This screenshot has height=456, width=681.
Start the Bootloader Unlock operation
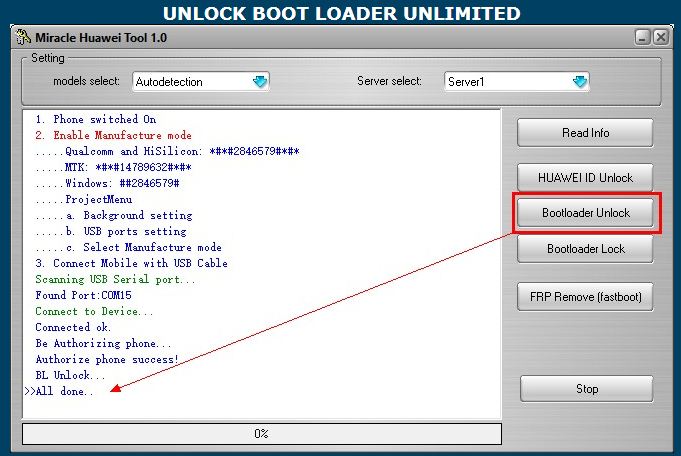(585, 213)
